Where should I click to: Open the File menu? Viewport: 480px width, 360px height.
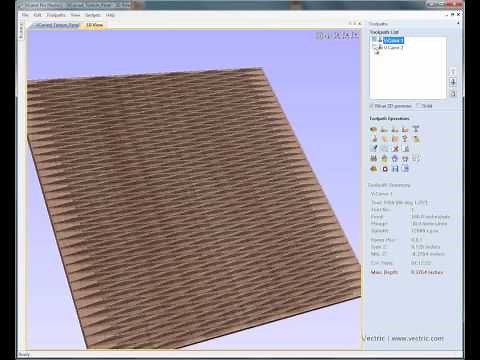pos(25,15)
